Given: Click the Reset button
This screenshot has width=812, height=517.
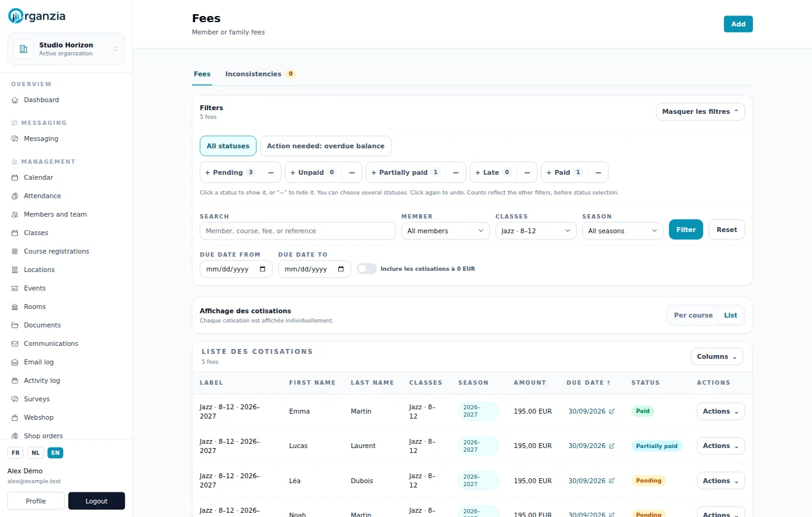Looking at the screenshot, I should click(x=726, y=230).
